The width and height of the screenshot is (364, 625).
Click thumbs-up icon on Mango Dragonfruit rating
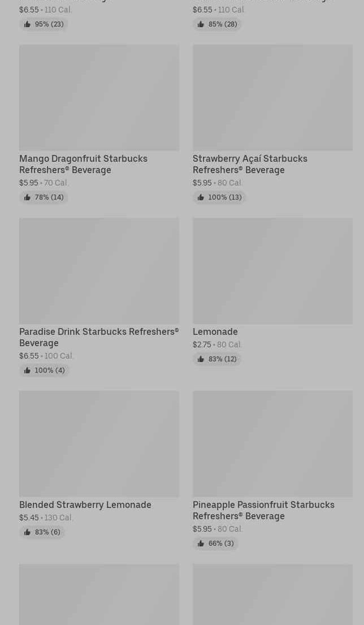[27, 197]
